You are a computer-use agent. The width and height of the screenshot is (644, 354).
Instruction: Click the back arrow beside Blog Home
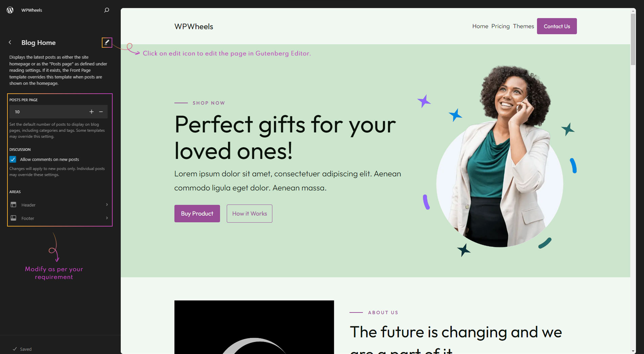pyautogui.click(x=10, y=43)
